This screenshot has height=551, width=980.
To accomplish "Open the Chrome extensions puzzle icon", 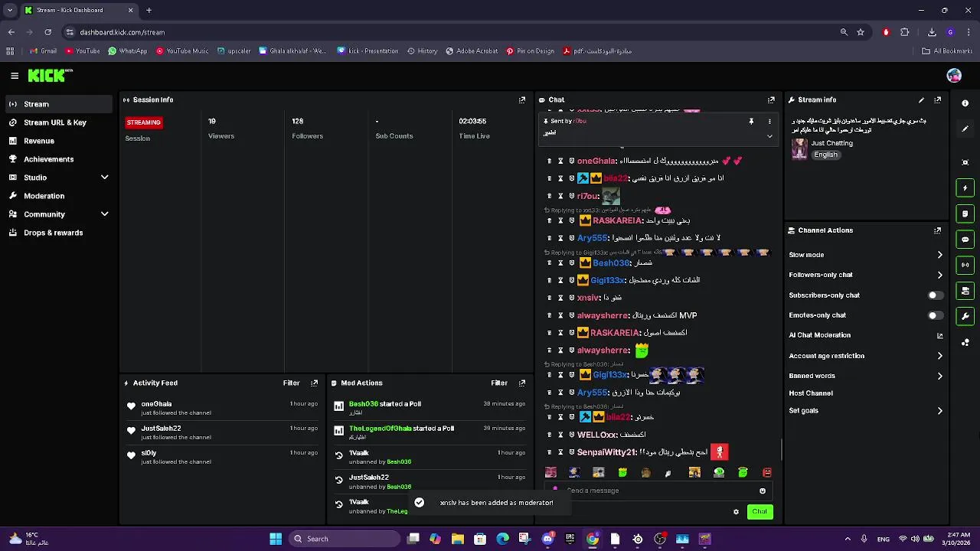I will [905, 32].
